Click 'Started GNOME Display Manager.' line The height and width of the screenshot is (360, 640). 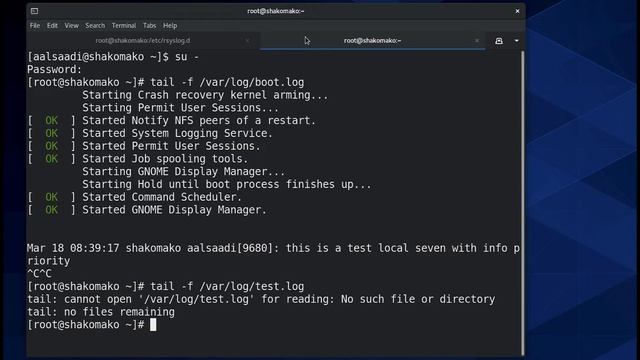click(x=174, y=210)
